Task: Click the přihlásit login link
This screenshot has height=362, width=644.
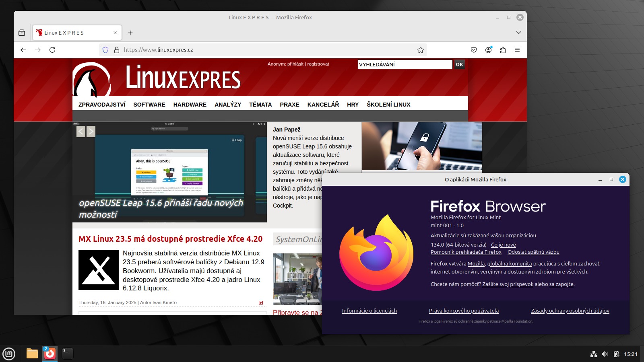Action: pyautogui.click(x=295, y=64)
